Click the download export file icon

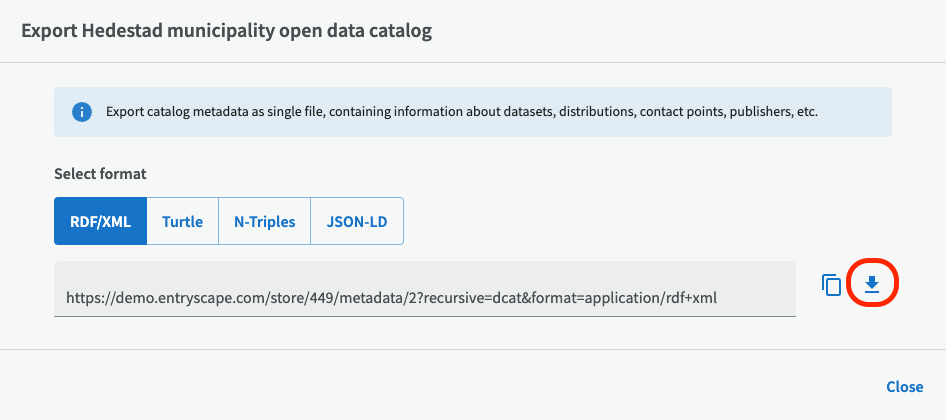(872, 285)
